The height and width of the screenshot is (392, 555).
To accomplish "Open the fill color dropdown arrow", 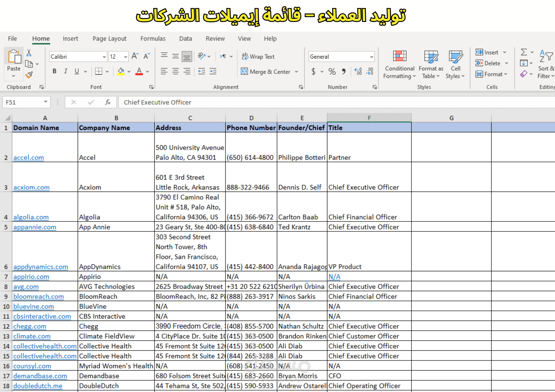I will point(129,72).
